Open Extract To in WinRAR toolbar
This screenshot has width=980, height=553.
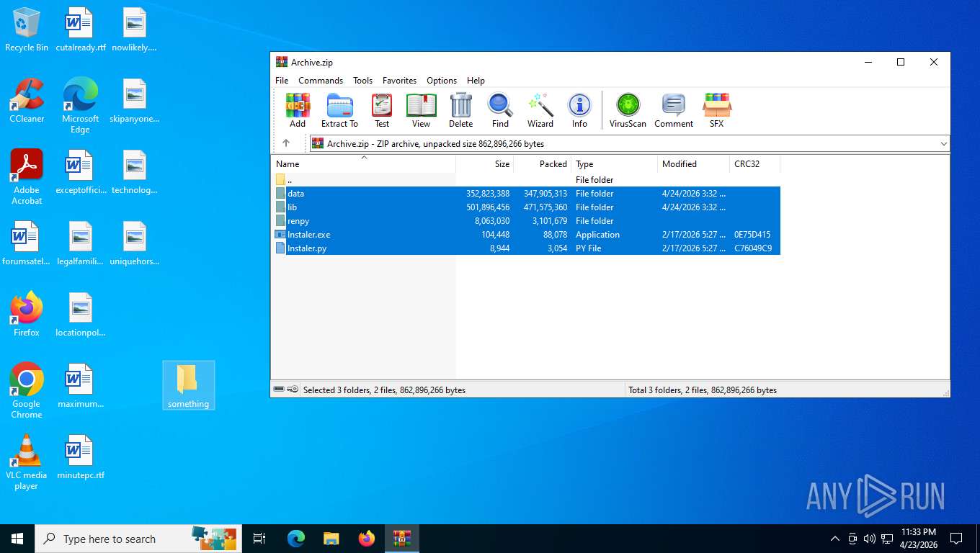pyautogui.click(x=339, y=110)
